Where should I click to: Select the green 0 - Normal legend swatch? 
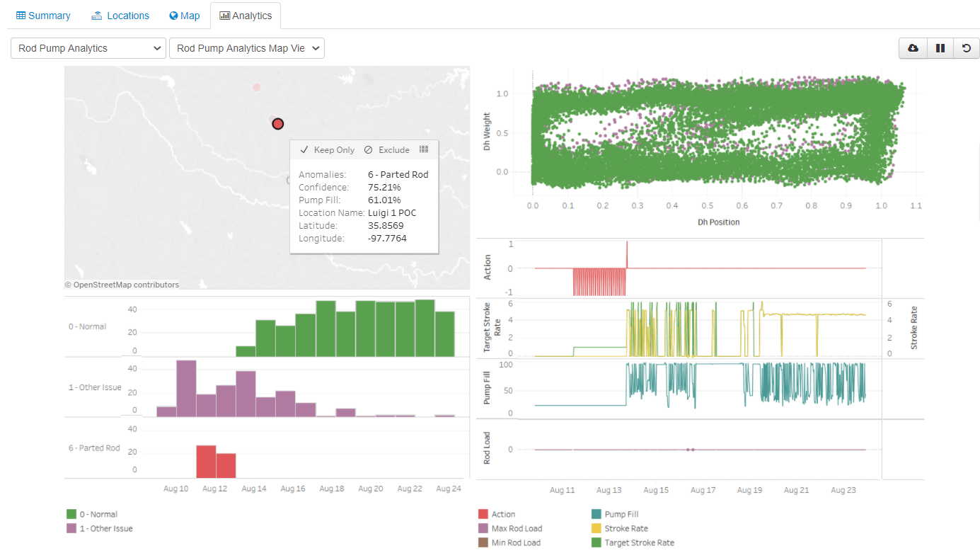(71, 514)
